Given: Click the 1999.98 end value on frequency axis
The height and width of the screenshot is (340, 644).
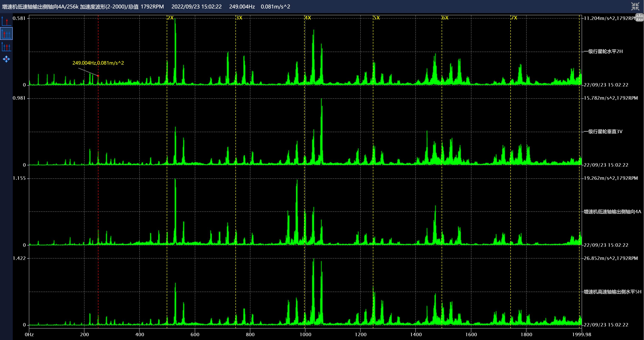Looking at the screenshot, I should 581,334.
